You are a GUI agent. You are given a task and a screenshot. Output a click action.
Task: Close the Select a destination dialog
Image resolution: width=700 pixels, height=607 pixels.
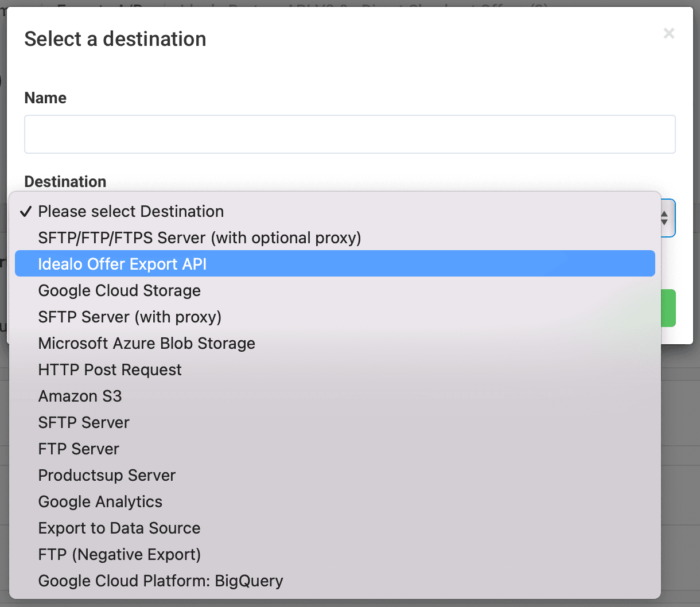coord(668,34)
